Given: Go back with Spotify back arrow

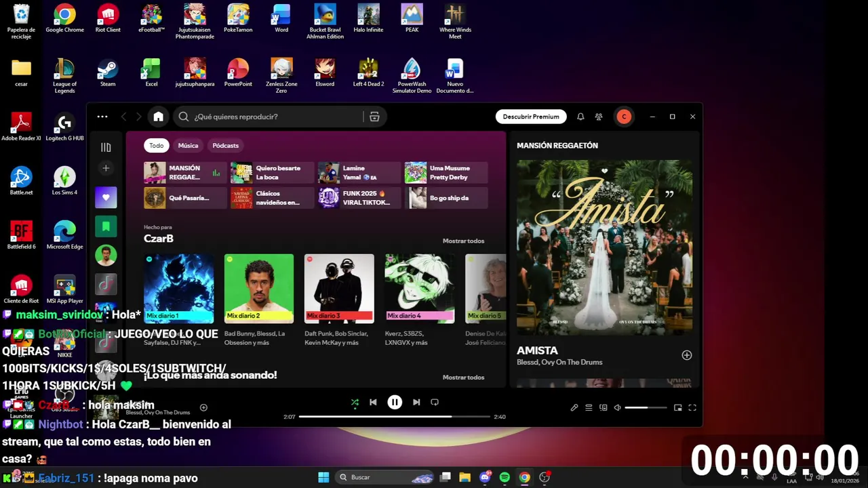Looking at the screenshot, I should coord(123,117).
